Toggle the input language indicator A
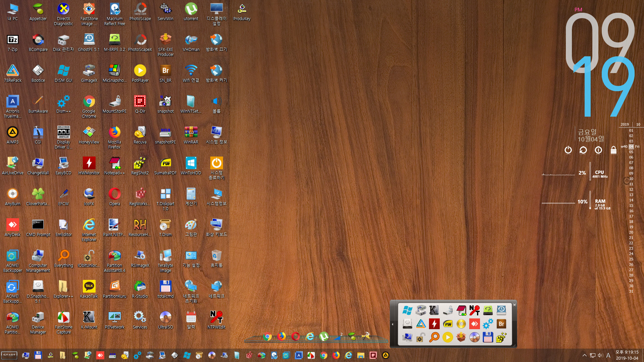This screenshot has width=644, height=362. coord(608,355)
